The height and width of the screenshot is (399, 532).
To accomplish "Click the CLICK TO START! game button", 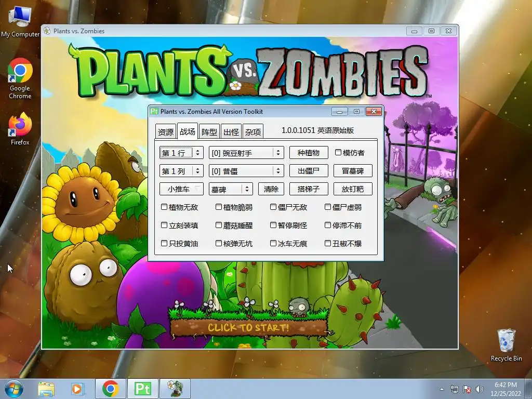I will [x=248, y=327].
